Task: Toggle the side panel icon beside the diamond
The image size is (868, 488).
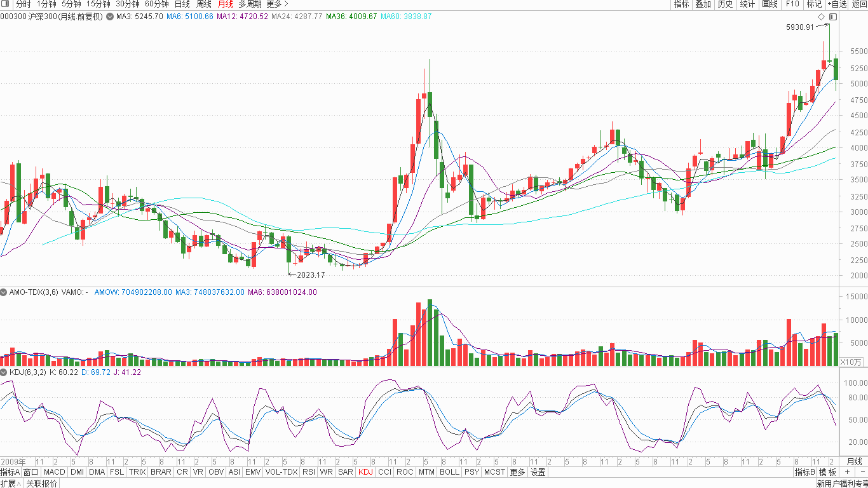Action: coord(833,17)
